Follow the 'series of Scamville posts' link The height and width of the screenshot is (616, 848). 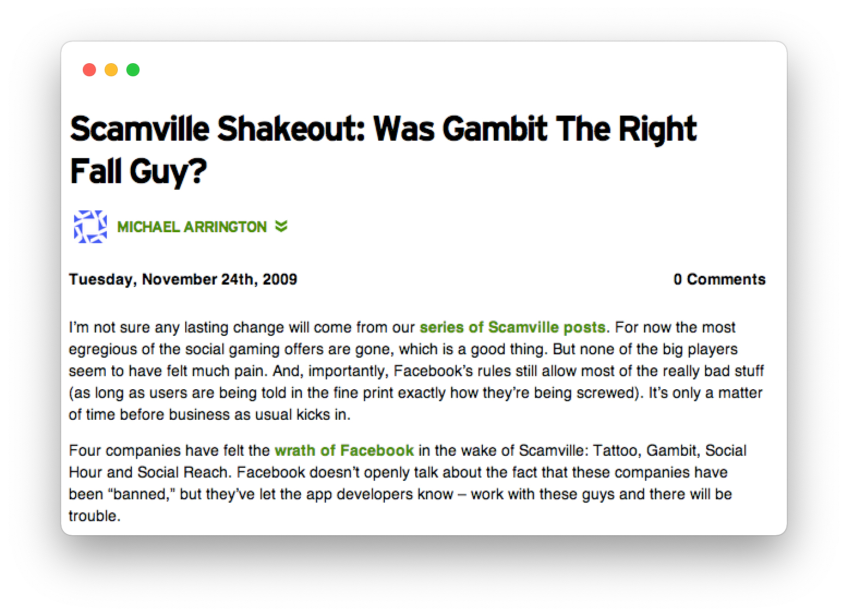pyautogui.click(x=512, y=327)
